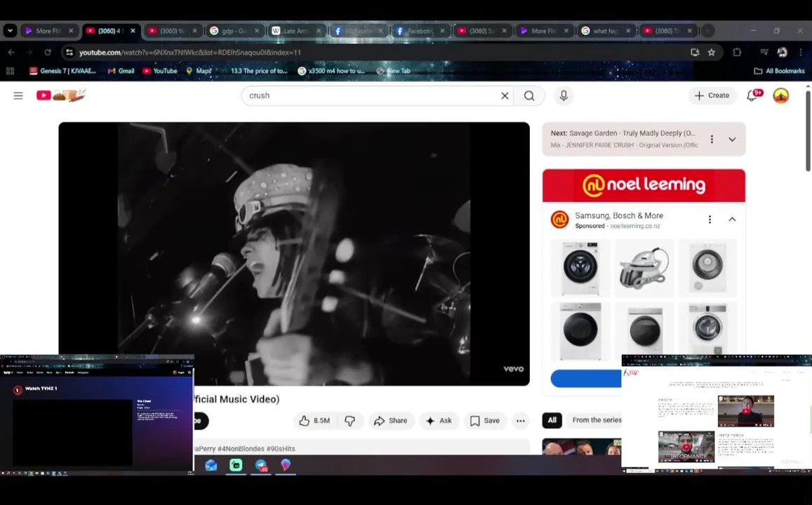Start voice search with the microphone

564,95
